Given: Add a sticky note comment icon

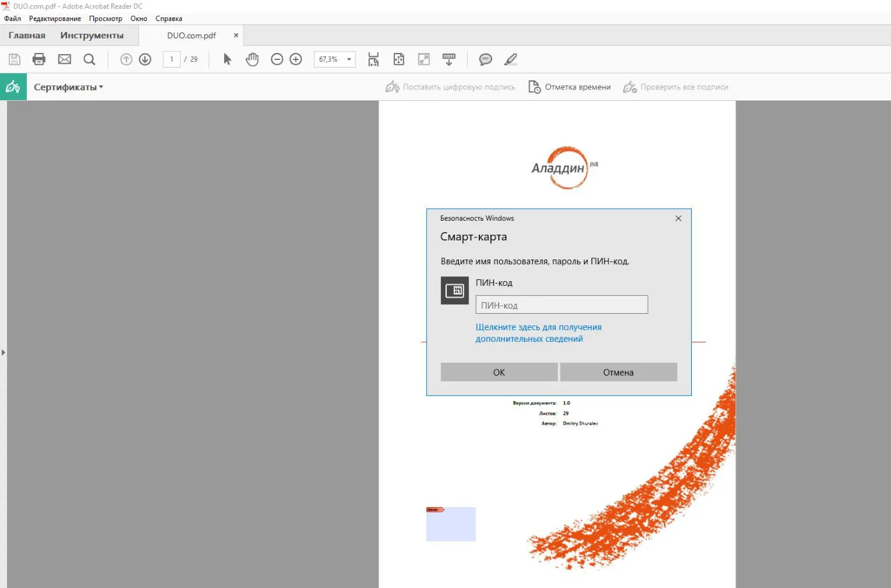Looking at the screenshot, I should tap(486, 59).
